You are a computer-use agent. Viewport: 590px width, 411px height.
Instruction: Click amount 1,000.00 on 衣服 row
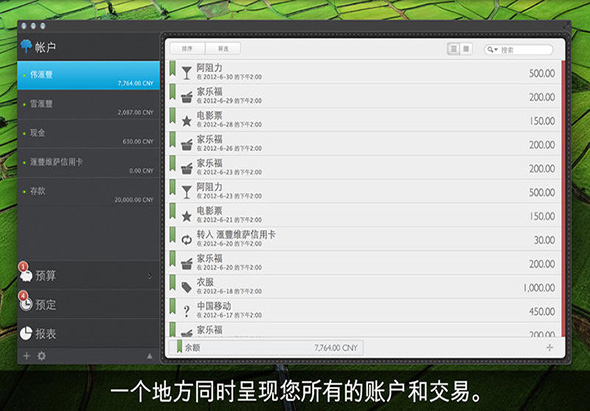[539, 288]
